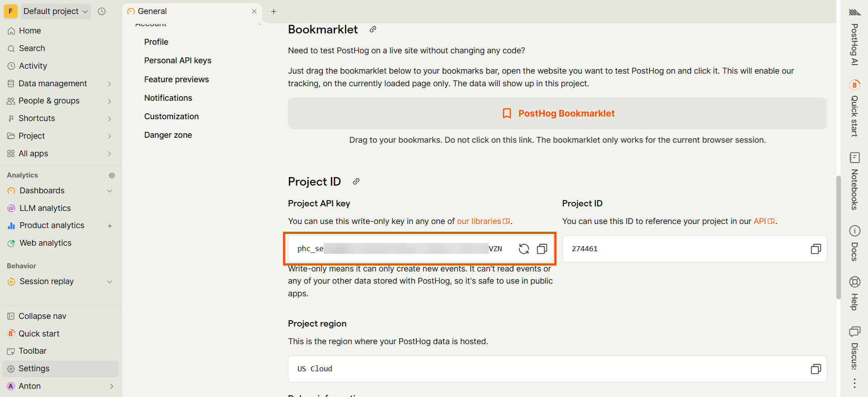Open the 'our libraries' link
Image resolution: width=868 pixels, height=397 pixels.
(x=483, y=221)
